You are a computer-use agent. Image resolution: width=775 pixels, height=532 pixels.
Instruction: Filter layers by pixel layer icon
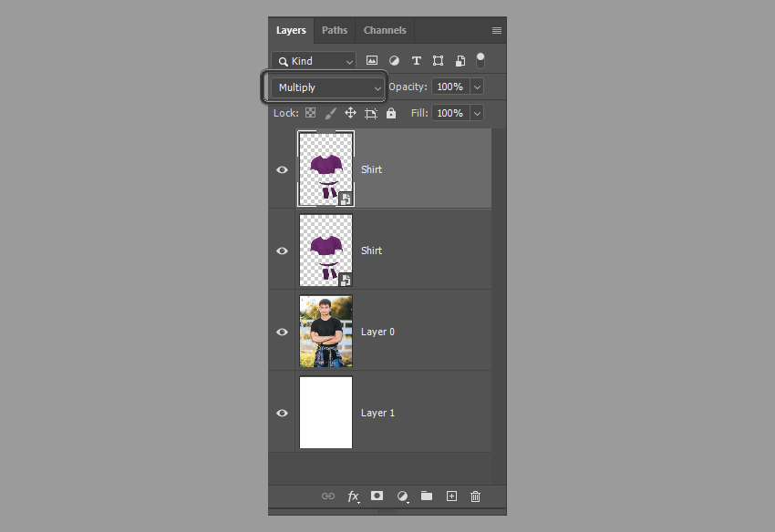372,60
